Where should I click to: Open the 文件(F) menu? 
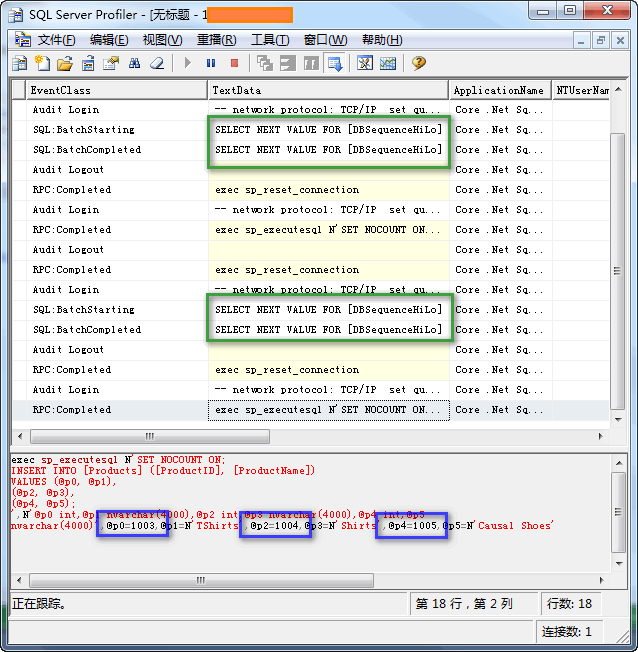(x=57, y=40)
